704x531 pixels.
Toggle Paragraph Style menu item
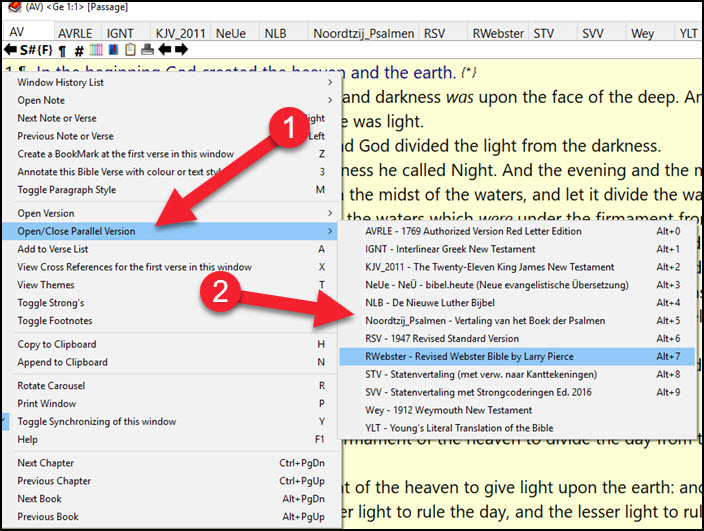[x=171, y=190]
